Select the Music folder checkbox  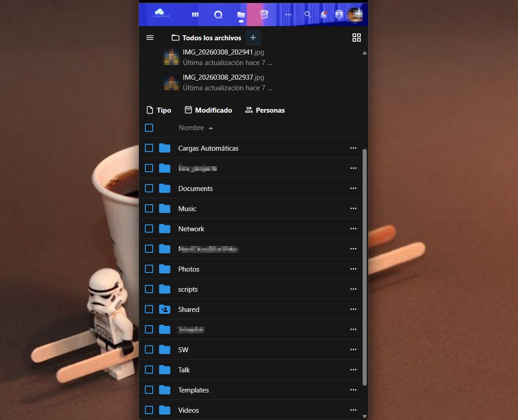pyautogui.click(x=149, y=208)
